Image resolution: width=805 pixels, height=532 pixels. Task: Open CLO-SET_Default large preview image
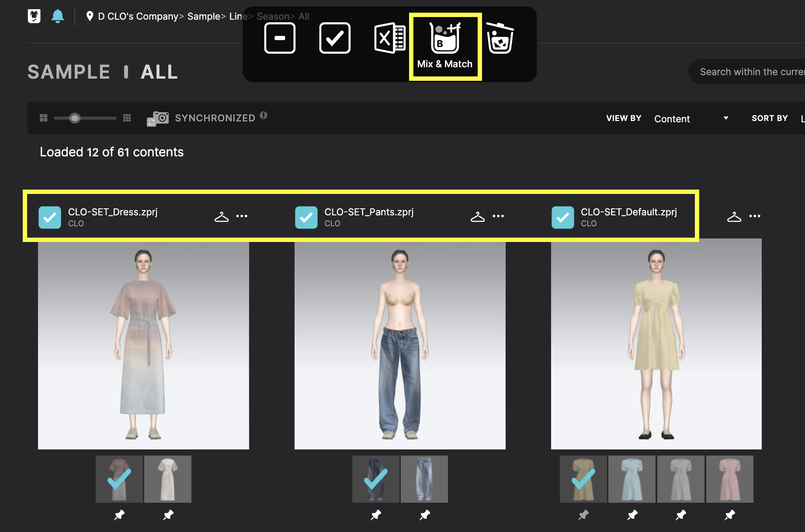[x=656, y=344]
